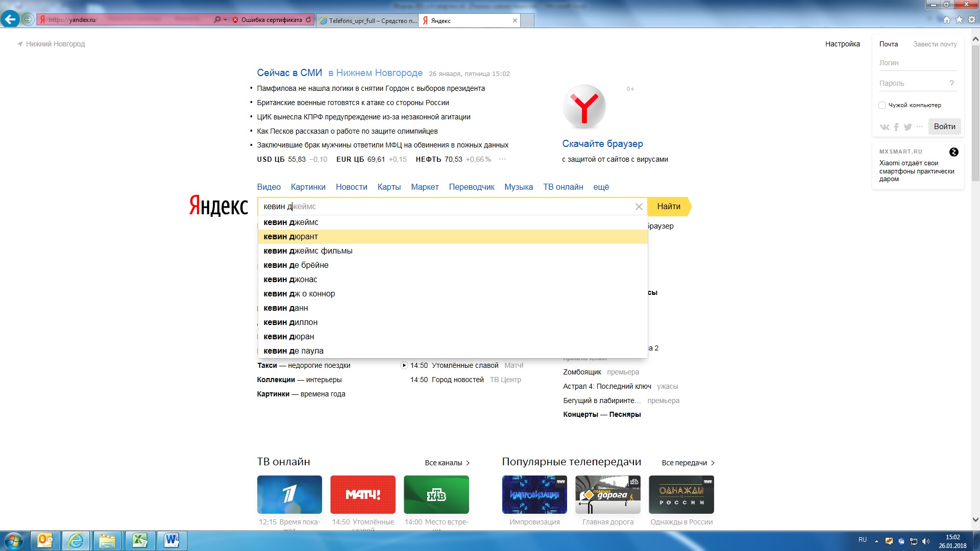Screen dimensions: 980x551
Task: Click the browser back arrow button
Action: point(10,19)
